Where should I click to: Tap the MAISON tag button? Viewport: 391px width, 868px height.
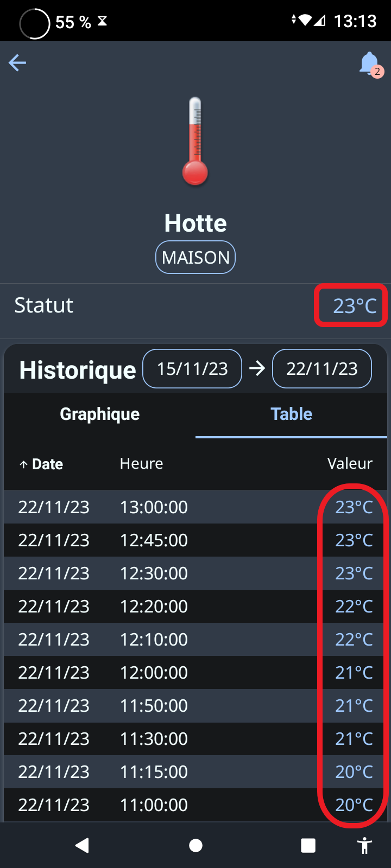[x=195, y=257]
